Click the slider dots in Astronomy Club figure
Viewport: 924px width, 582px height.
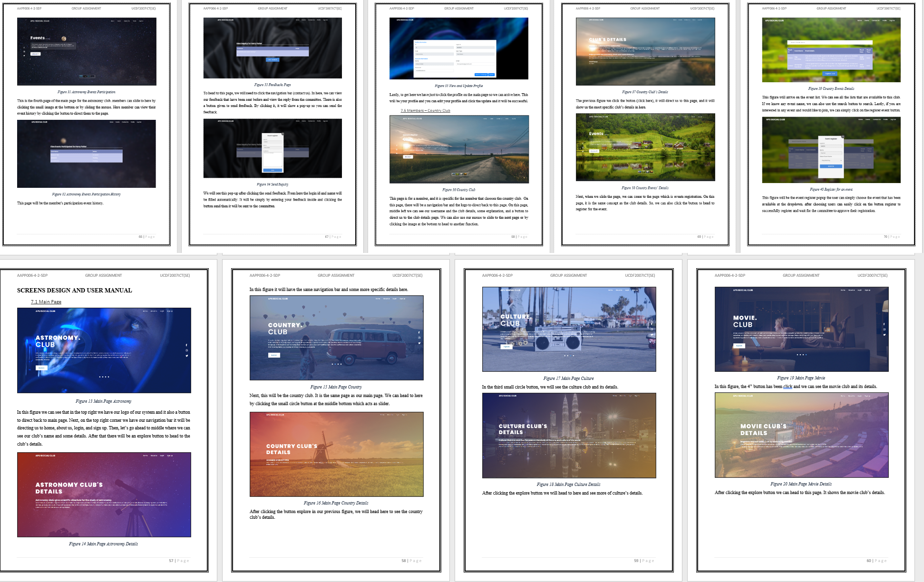pyautogui.click(x=104, y=377)
